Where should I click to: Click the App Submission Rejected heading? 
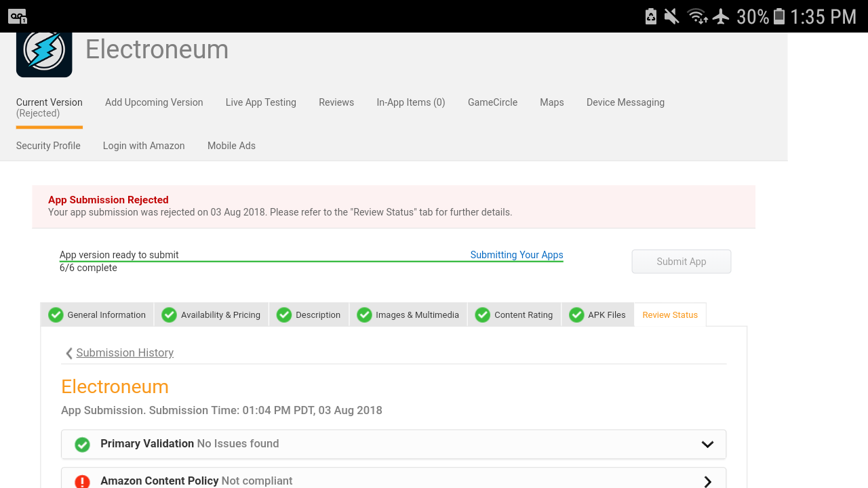point(108,200)
